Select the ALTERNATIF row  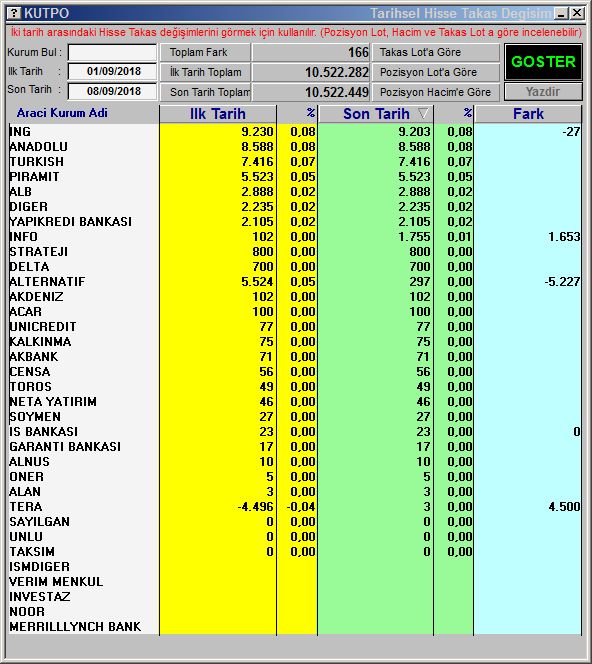(x=295, y=282)
